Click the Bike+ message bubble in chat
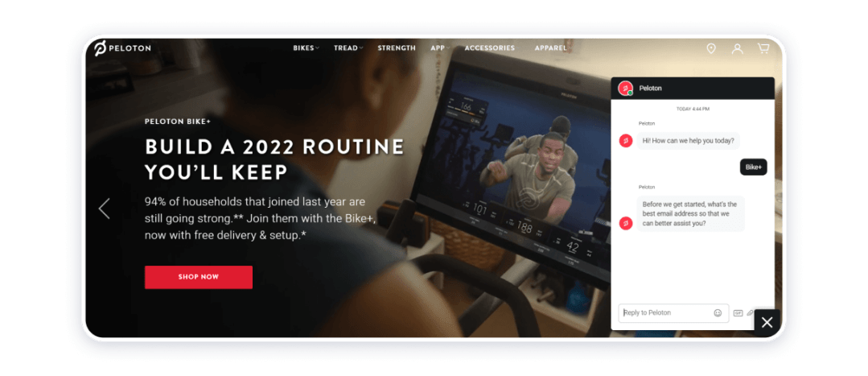The width and height of the screenshot is (868, 376). (753, 167)
